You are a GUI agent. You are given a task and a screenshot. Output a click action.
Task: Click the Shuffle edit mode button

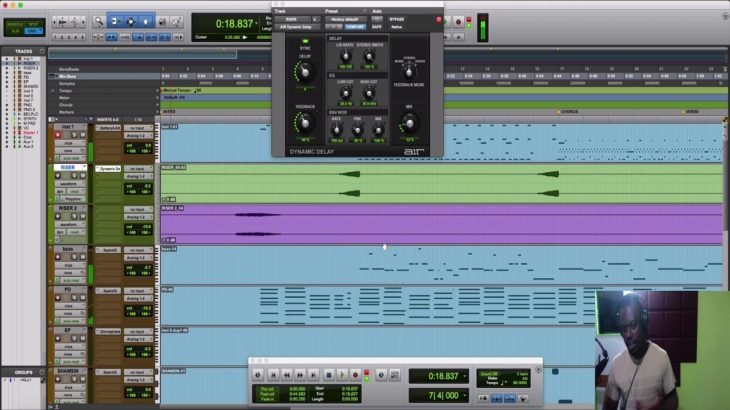pyautogui.click(x=15, y=24)
